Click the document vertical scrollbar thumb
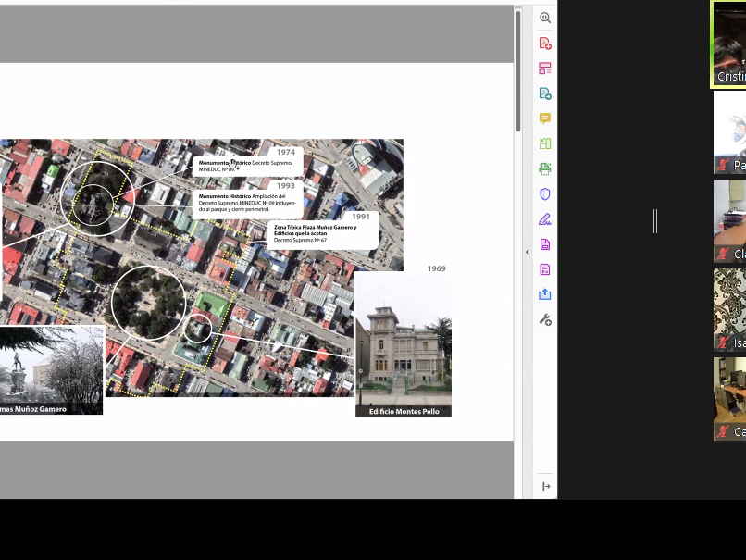Screen dimensions: 746x560 pyautogui.click(x=518, y=71)
